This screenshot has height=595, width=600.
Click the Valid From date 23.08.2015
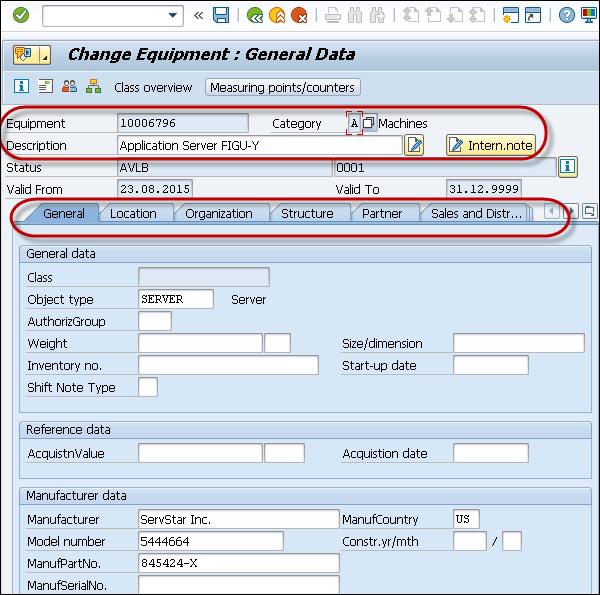(155, 189)
